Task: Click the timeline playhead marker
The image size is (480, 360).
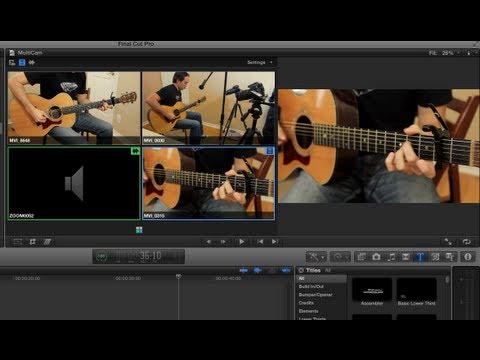Action: [179, 277]
